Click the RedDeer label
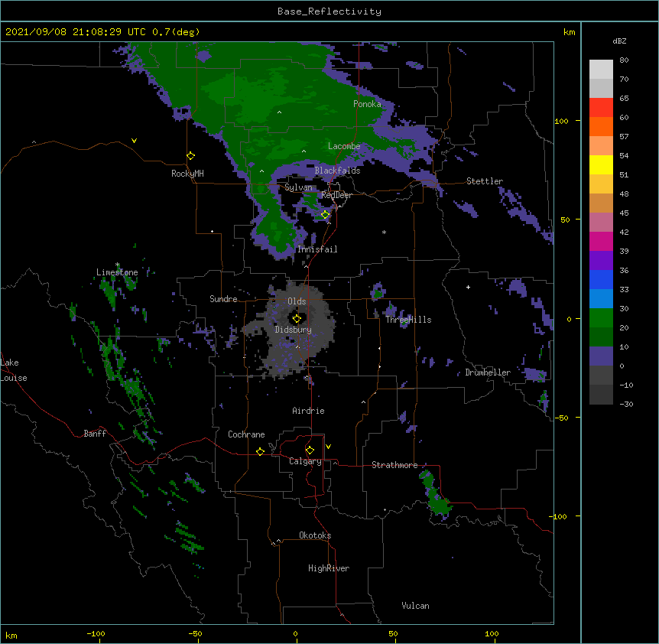The height and width of the screenshot is (644, 659). click(x=336, y=195)
